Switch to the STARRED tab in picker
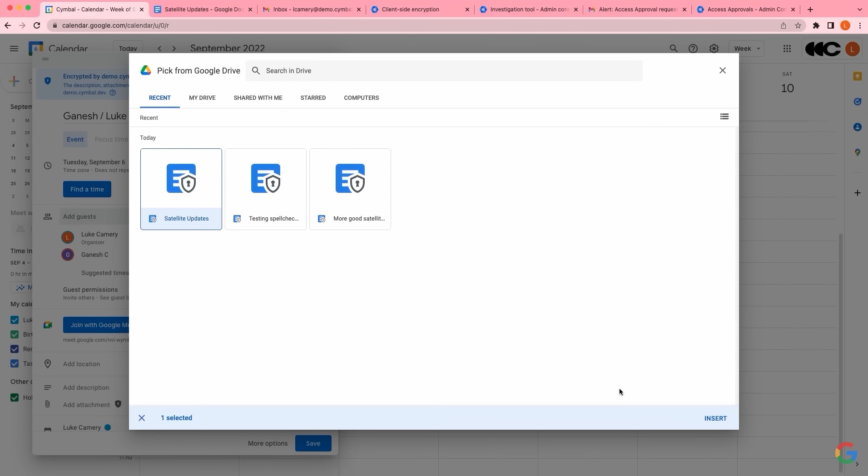Screen dimensions: 868x476 point(313,98)
